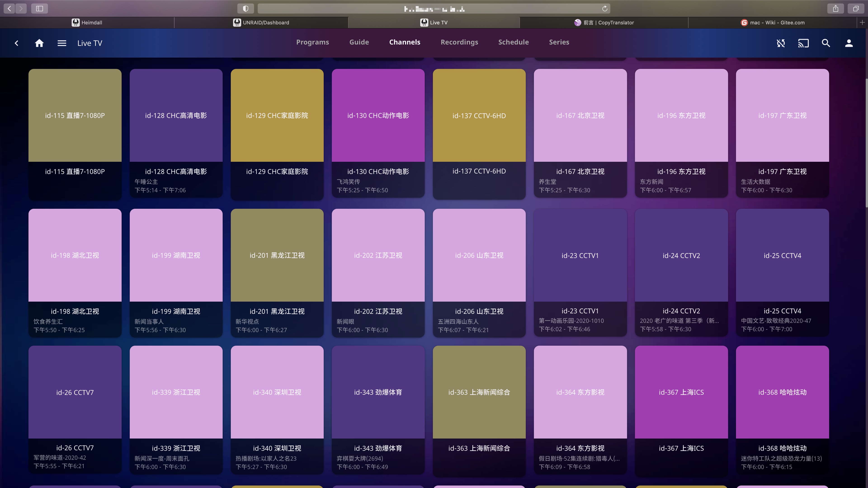Click the Home icon in the header
Image resolution: width=868 pixels, height=488 pixels.
tap(39, 43)
